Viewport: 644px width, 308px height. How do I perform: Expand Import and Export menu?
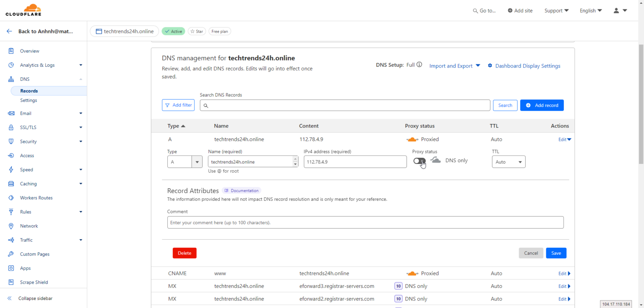[455, 66]
